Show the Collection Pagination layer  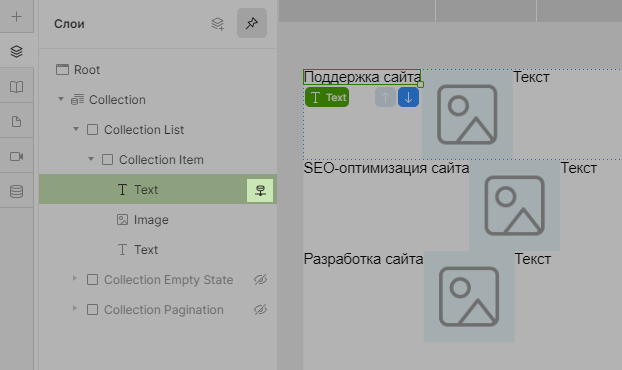tap(260, 310)
